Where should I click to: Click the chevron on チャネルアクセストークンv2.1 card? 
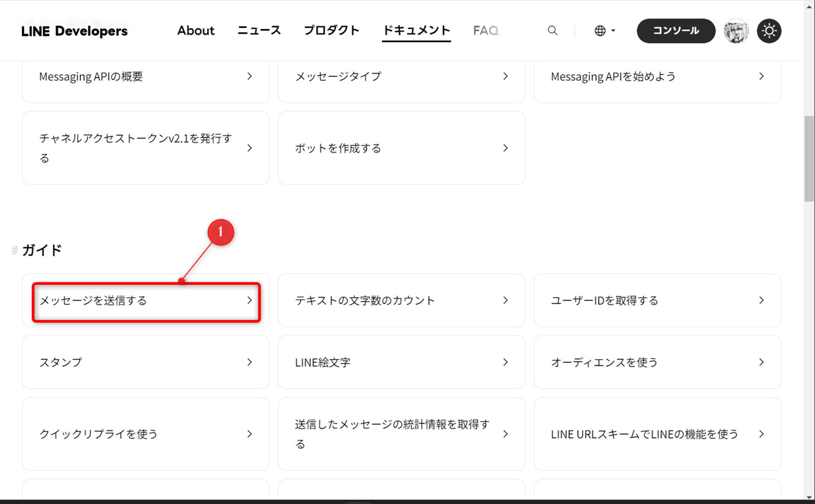[250, 148]
